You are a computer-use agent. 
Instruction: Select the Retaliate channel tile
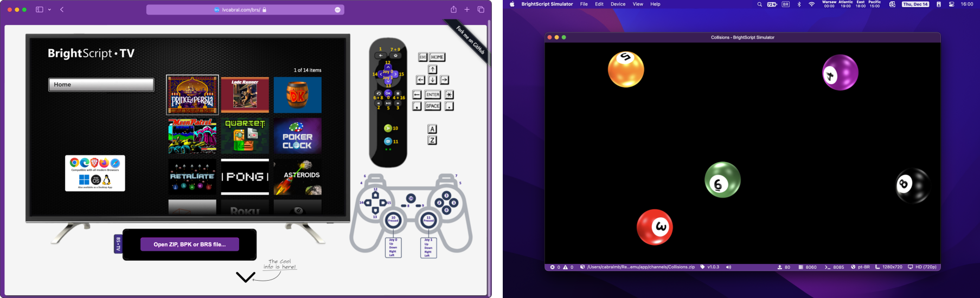tap(193, 177)
